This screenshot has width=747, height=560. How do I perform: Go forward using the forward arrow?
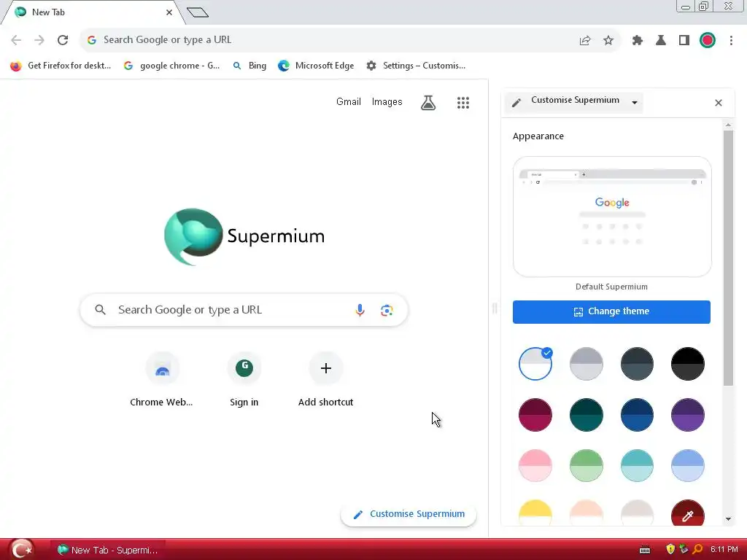pyautogui.click(x=39, y=40)
